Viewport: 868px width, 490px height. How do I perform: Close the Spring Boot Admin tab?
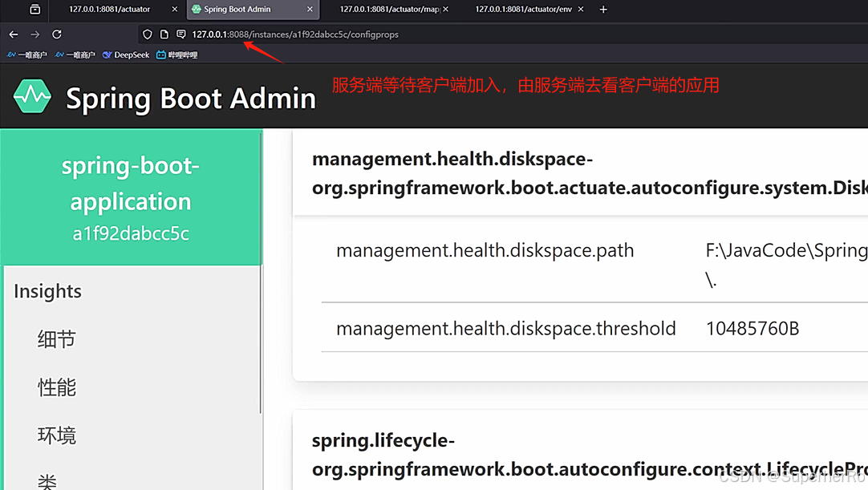coord(310,10)
